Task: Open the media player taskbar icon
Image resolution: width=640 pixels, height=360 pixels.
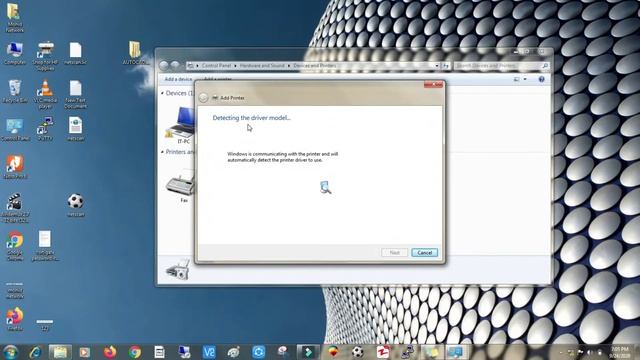Action: pyautogui.click(x=84, y=352)
